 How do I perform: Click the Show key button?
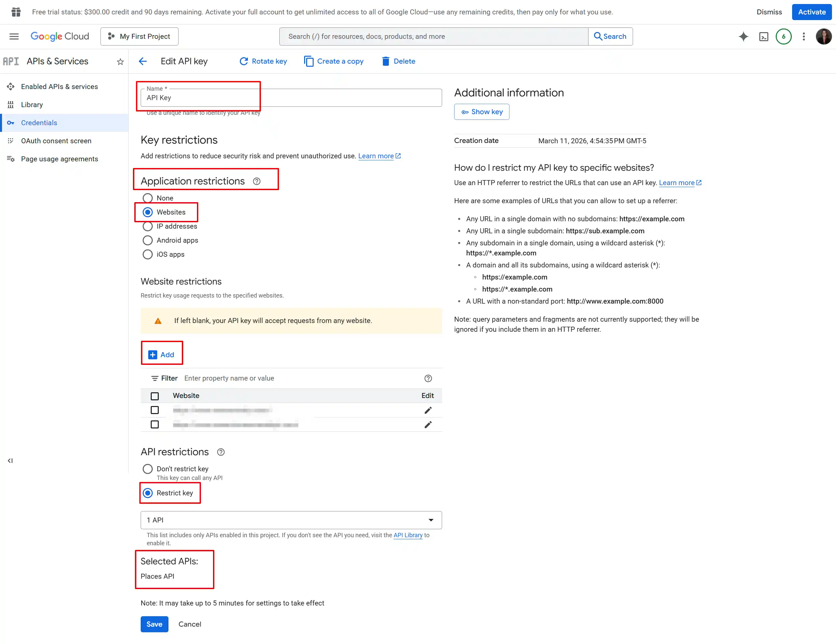coord(482,112)
